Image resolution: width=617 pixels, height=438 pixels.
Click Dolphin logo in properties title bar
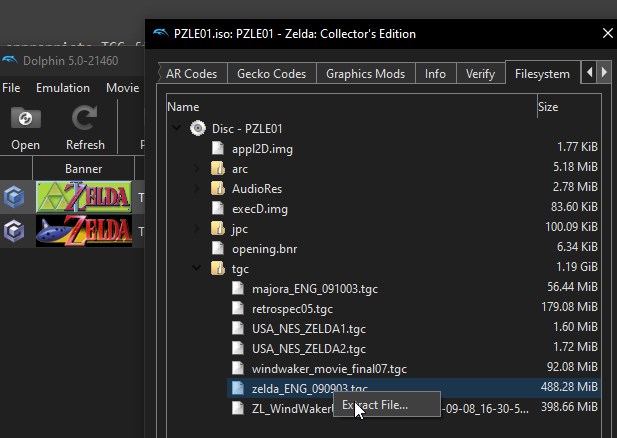pyautogui.click(x=161, y=33)
